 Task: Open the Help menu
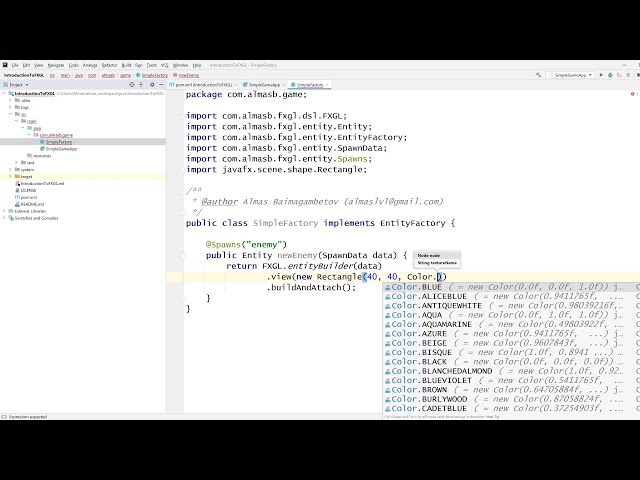197,65
